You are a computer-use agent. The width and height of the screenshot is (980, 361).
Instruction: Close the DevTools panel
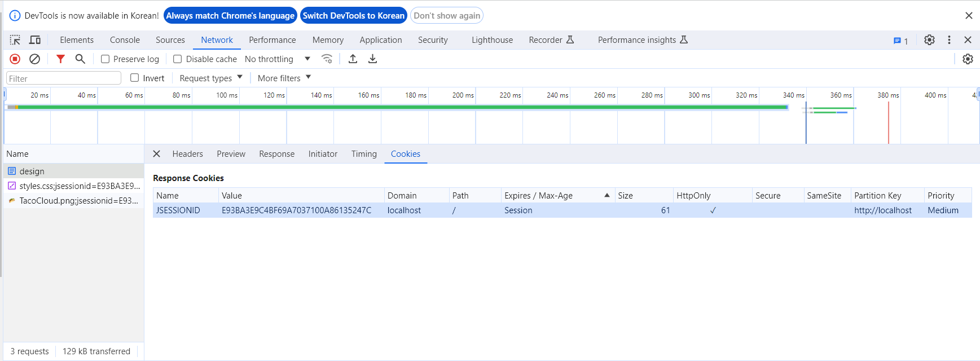(968, 40)
